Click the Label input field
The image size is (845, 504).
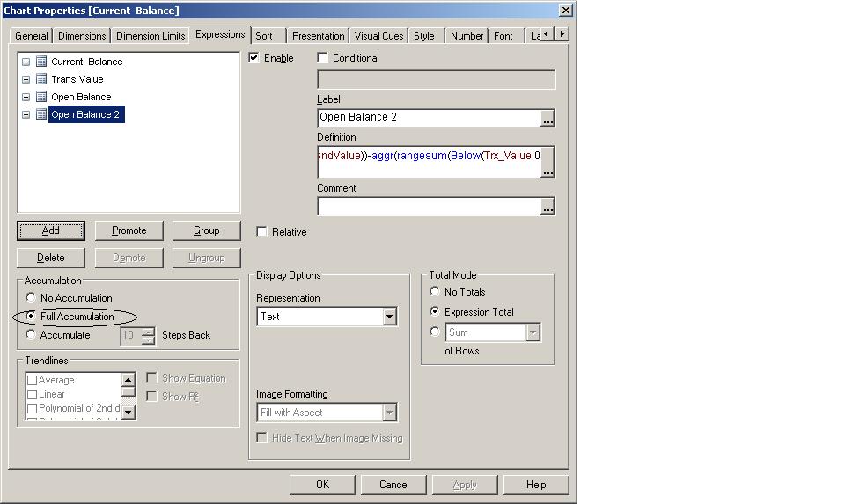tap(429, 118)
